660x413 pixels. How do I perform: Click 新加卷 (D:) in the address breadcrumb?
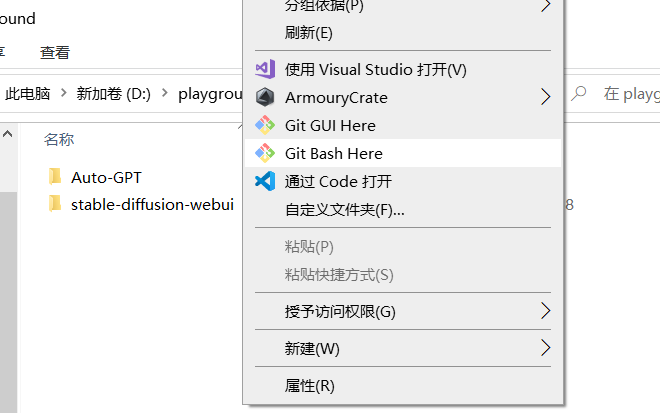coord(116,94)
